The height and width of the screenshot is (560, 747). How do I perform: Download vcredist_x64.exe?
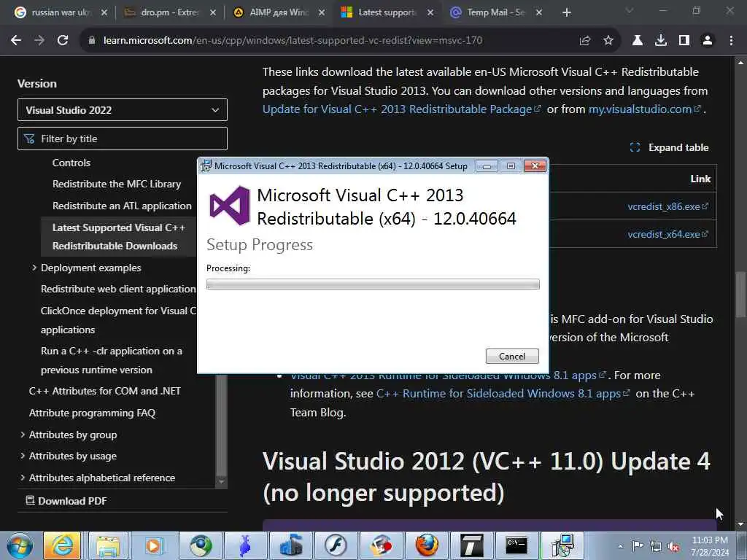tap(668, 234)
